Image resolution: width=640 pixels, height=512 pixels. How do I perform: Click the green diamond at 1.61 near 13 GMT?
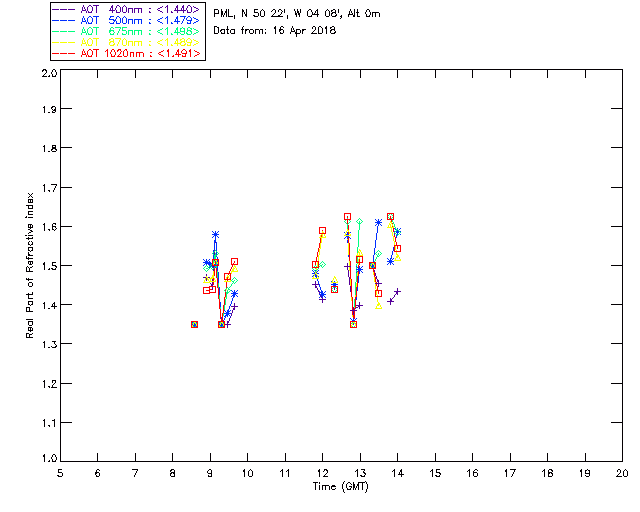pos(360,222)
